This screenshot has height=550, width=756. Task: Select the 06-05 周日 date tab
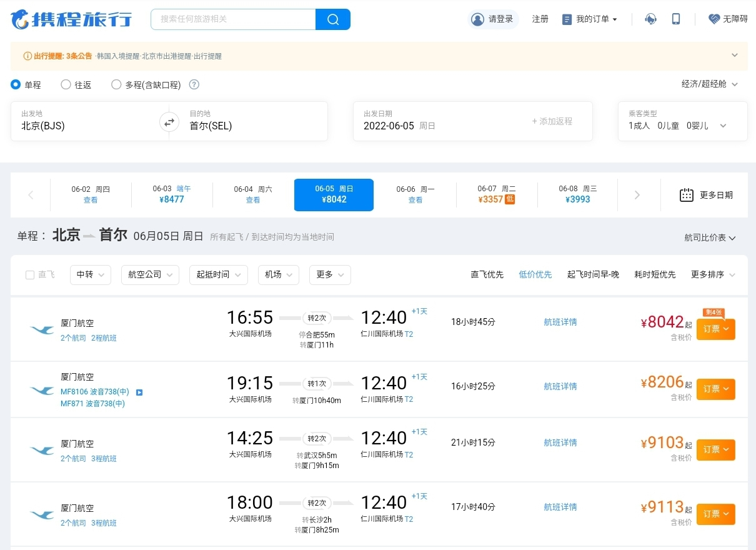pos(334,195)
